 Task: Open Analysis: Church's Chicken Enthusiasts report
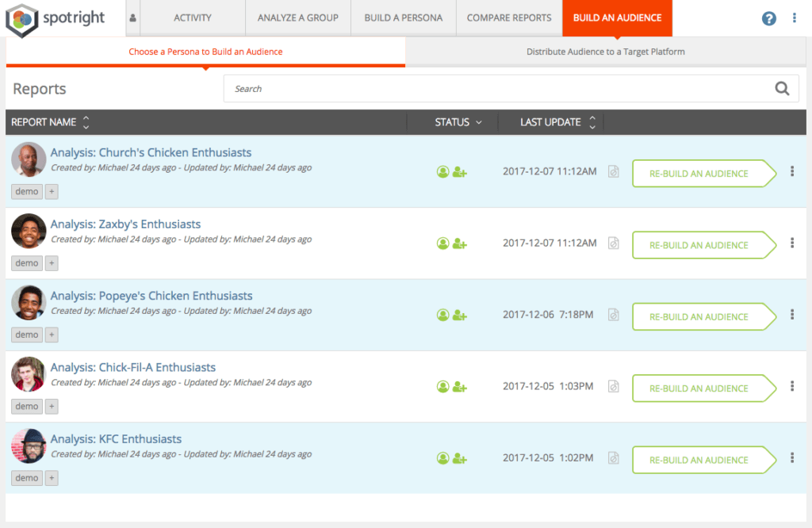pyautogui.click(x=151, y=153)
